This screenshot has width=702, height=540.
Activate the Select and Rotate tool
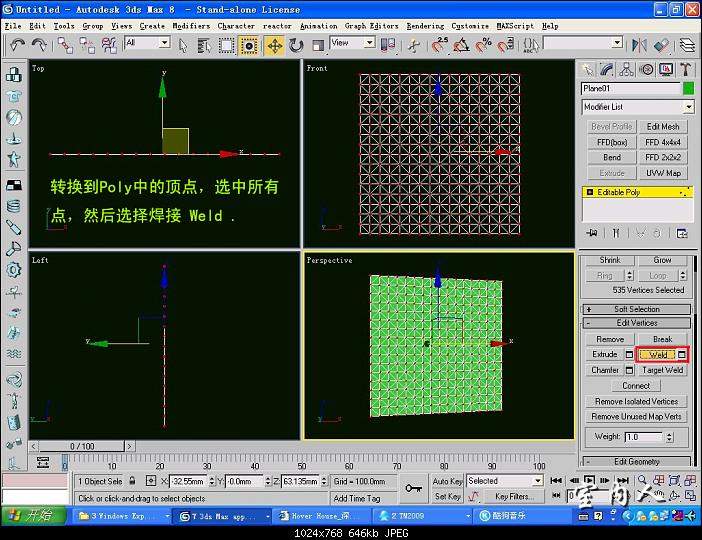coord(296,45)
